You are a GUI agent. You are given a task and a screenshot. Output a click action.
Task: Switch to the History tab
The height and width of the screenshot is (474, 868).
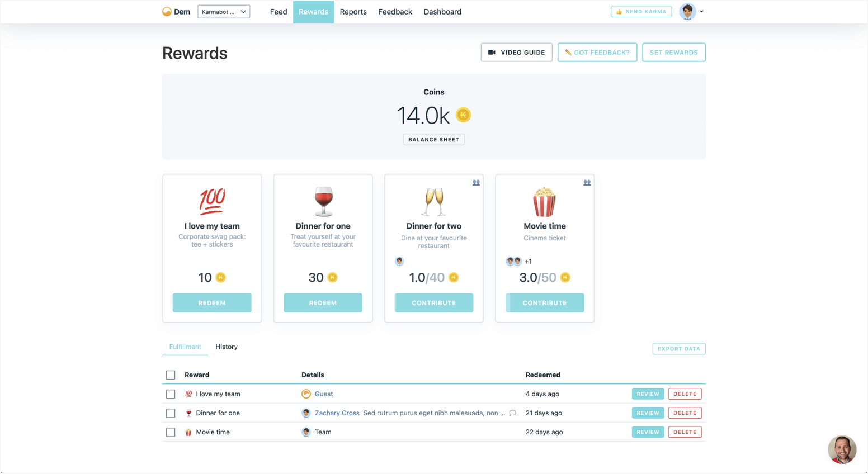coord(227,347)
